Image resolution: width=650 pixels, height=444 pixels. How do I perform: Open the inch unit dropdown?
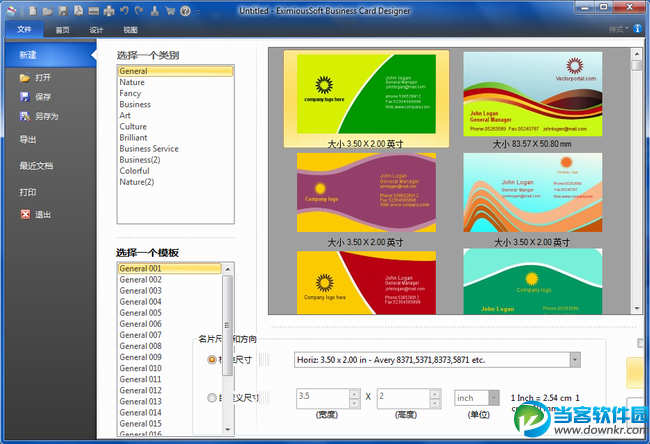pos(493,398)
